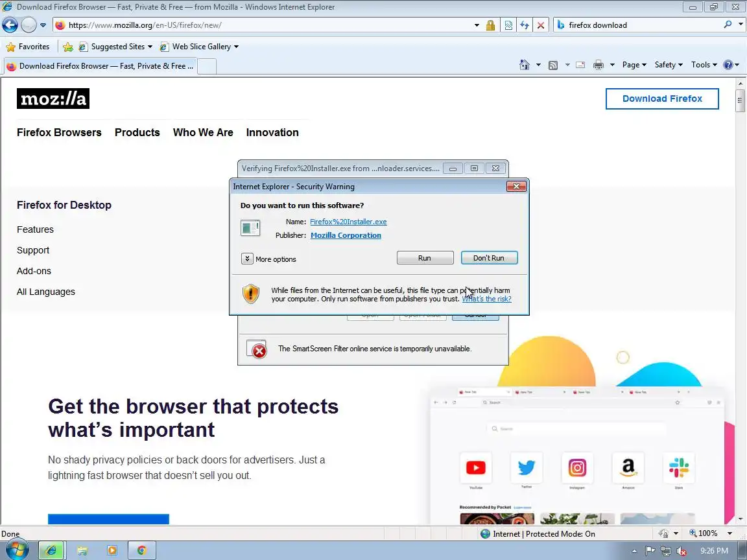The image size is (747, 560).
Task: Expand More options in security warning
Action: click(x=247, y=259)
